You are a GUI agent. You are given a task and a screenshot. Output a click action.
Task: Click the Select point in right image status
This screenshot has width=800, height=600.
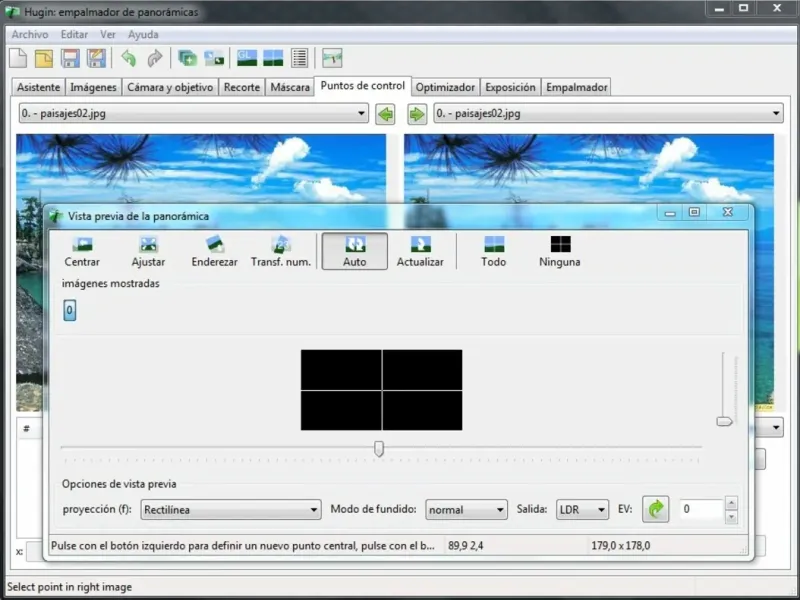click(69, 587)
